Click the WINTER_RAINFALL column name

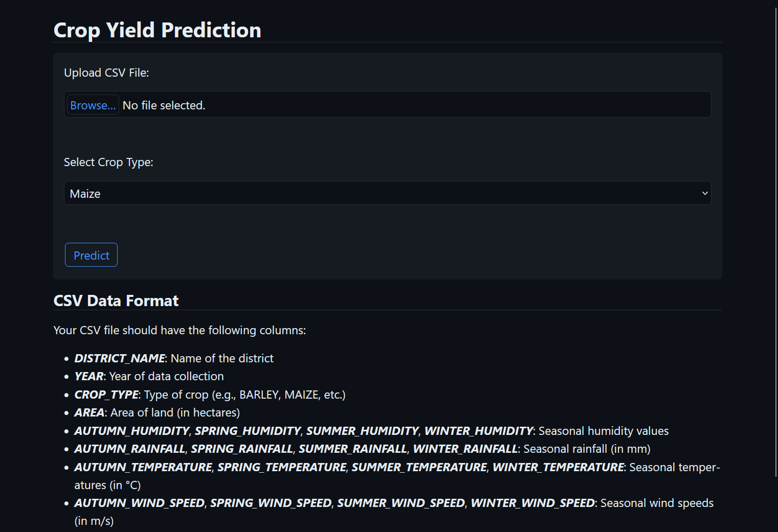click(x=464, y=449)
